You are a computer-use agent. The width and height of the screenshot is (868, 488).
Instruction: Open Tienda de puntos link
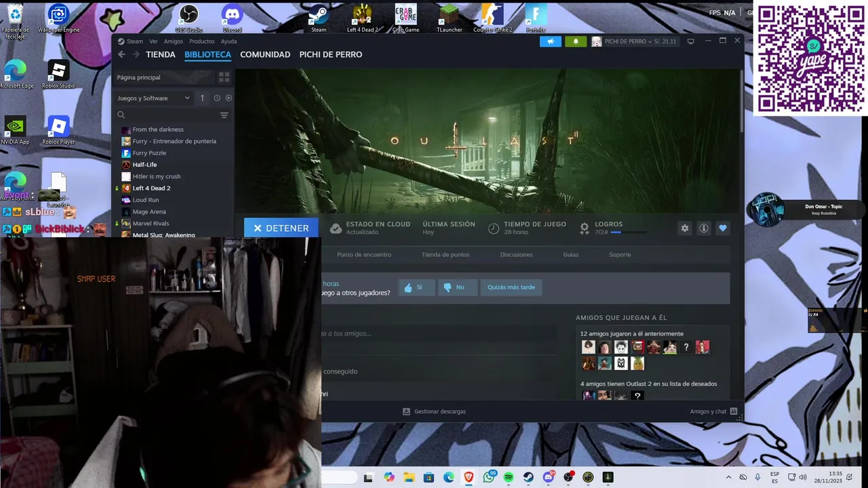coord(446,255)
